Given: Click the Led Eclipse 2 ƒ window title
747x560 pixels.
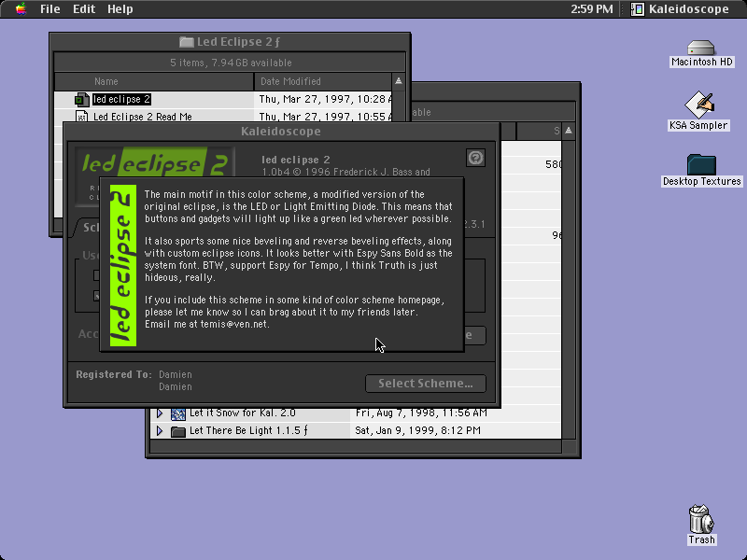Looking at the screenshot, I should (x=238, y=42).
